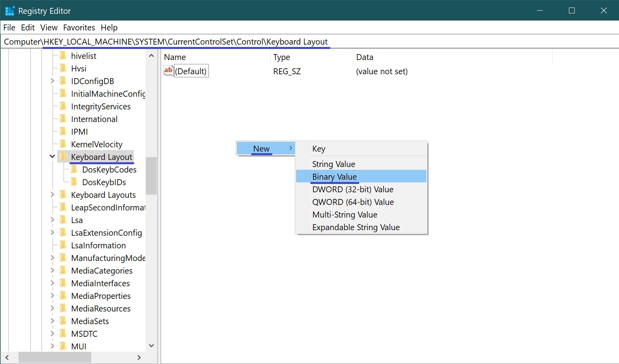
Task: Click the IntegrityServices folder icon
Action: 63,106
